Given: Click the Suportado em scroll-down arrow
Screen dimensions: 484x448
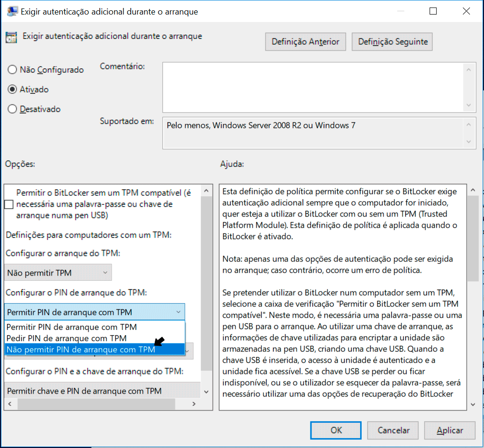Looking at the screenshot, I should [x=469, y=142].
